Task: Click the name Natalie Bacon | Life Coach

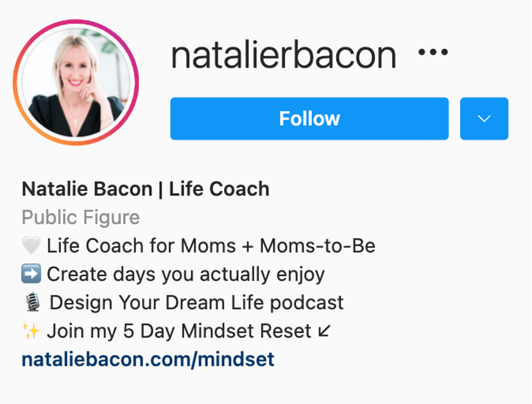Action: point(145,189)
